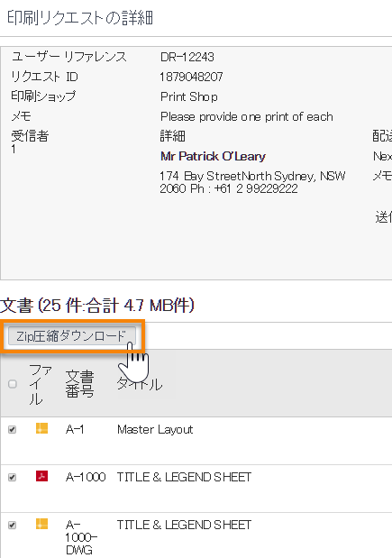Select document number A-1000
The width and height of the screenshot is (392, 558).
coord(86,477)
